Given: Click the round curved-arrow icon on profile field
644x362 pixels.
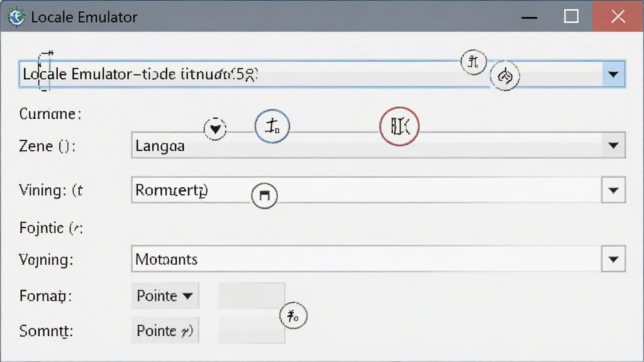Looking at the screenshot, I should [x=505, y=75].
